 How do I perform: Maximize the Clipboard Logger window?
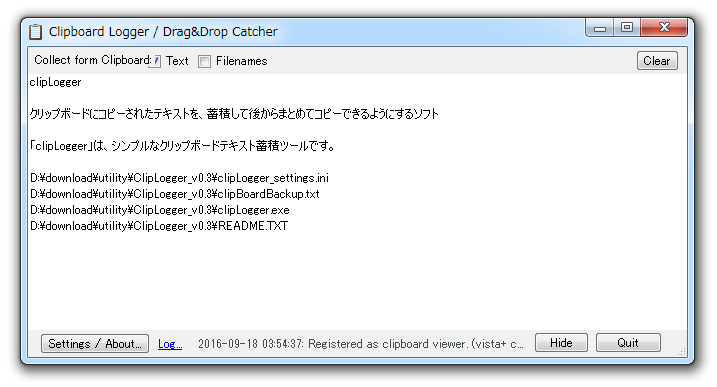point(626,28)
